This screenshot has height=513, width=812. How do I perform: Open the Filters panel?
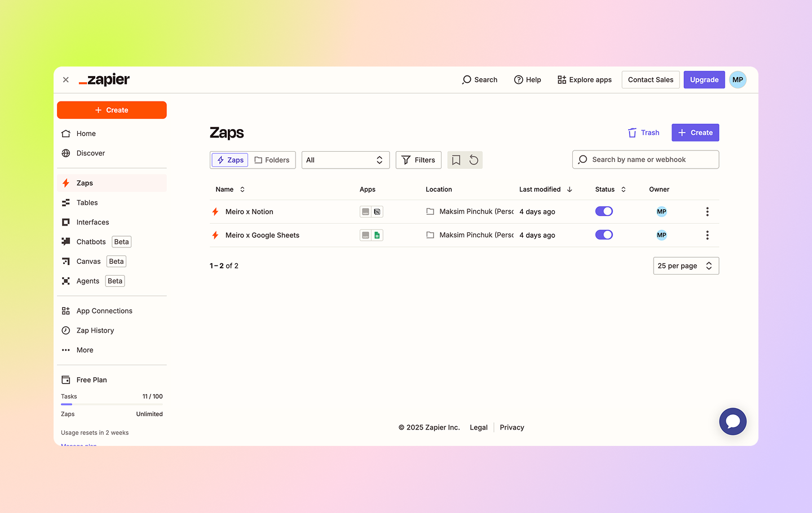[x=418, y=160]
